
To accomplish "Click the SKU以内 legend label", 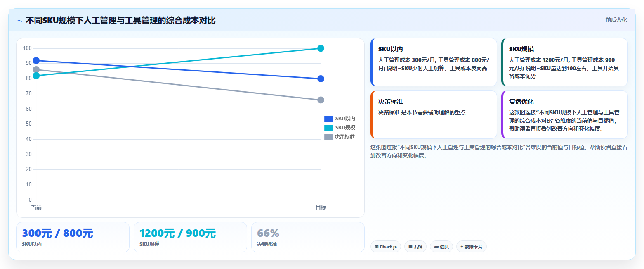I will coord(345,119).
